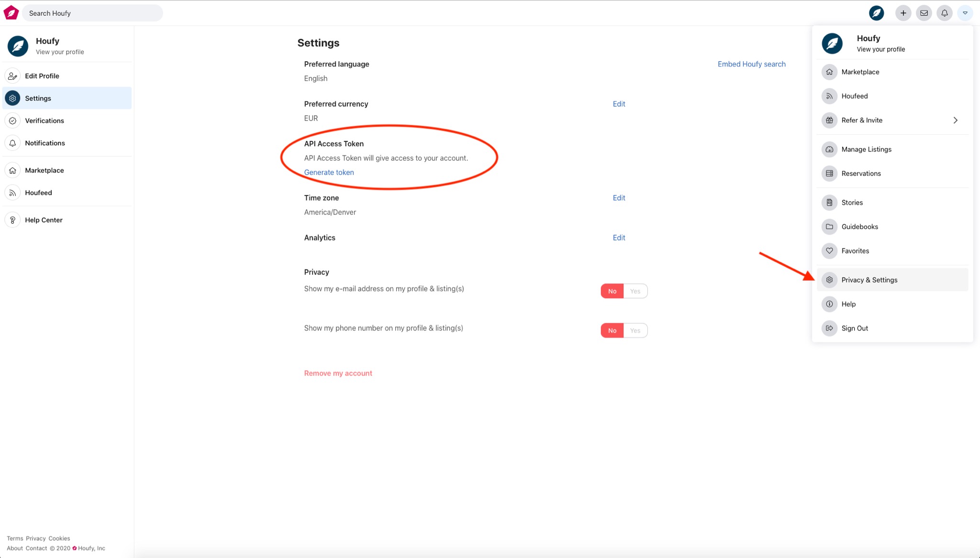Collapse the account dropdown arrow
The image size is (980, 558).
tap(965, 13)
